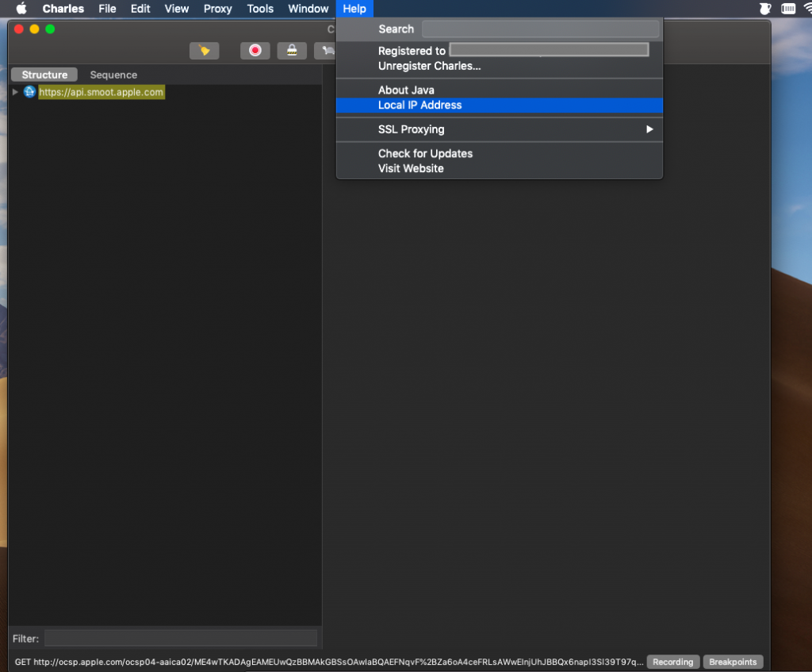Switch to the Sequence view
Image resolution: width=812 pixels, height=672 pixels.
point(113,75)
